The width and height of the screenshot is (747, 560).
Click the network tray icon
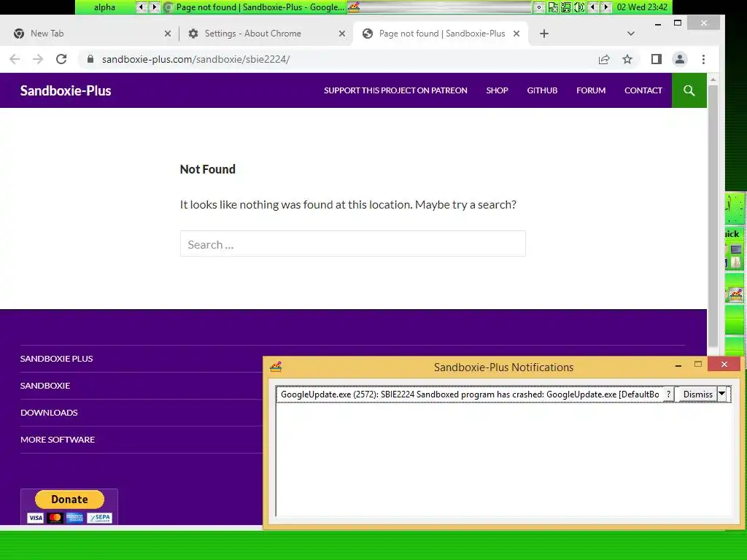coord(566,7)
